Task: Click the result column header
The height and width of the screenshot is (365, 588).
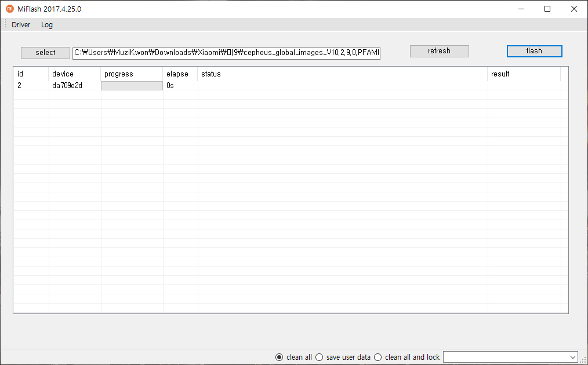Action: 524,74
